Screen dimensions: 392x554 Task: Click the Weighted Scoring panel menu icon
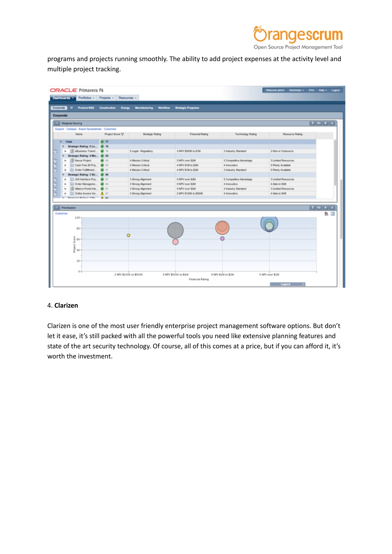pos(57,123)
